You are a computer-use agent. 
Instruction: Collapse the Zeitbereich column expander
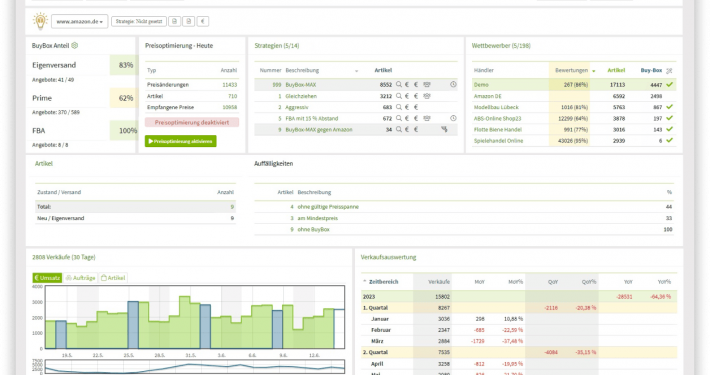365,281
